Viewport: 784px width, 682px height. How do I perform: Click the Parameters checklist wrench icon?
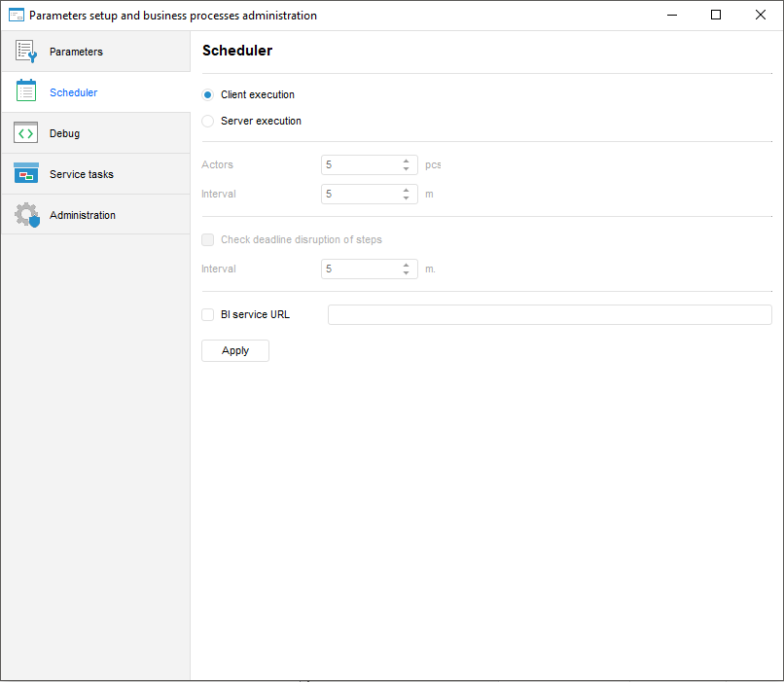(x=26, y=52)
